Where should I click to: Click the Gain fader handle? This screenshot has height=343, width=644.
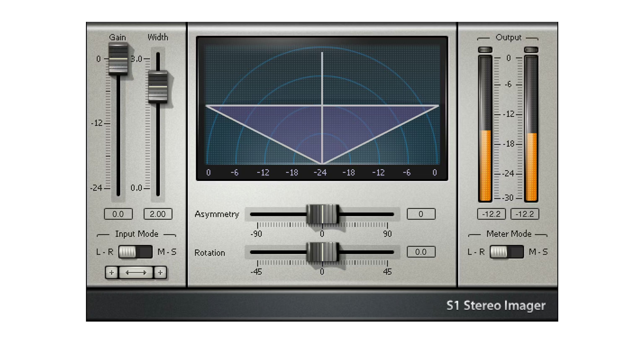[118, 59]
